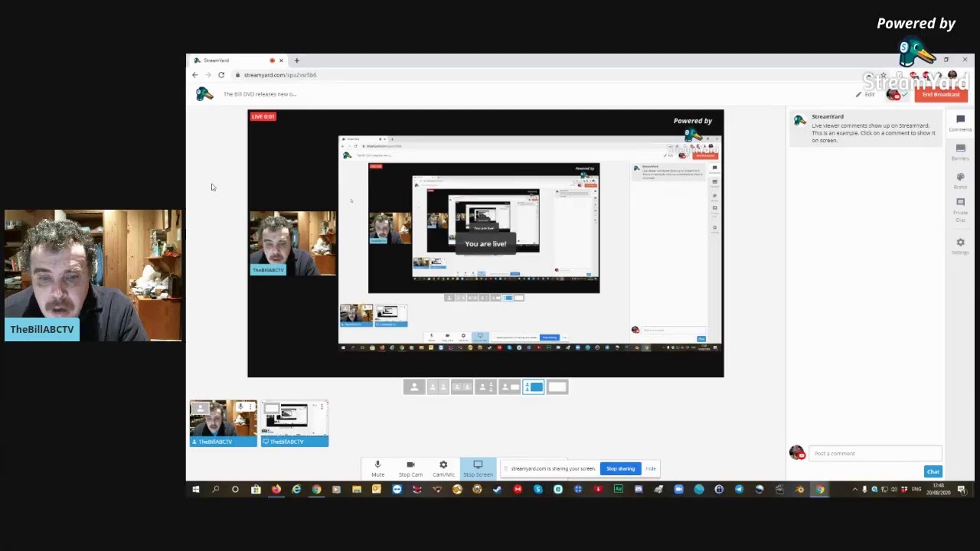Select the fullscreen screen-only layout
The height and width of the screenshot is (551, 980).
coord(557,387)
